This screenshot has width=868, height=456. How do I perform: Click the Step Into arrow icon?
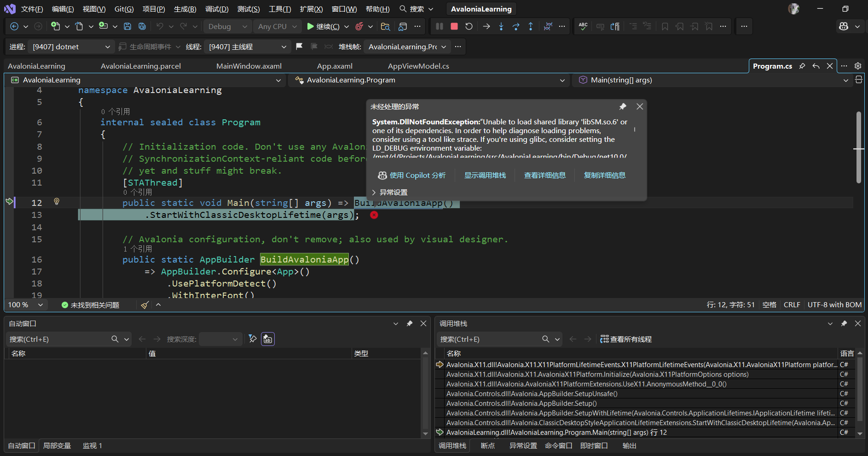point(501,27)
